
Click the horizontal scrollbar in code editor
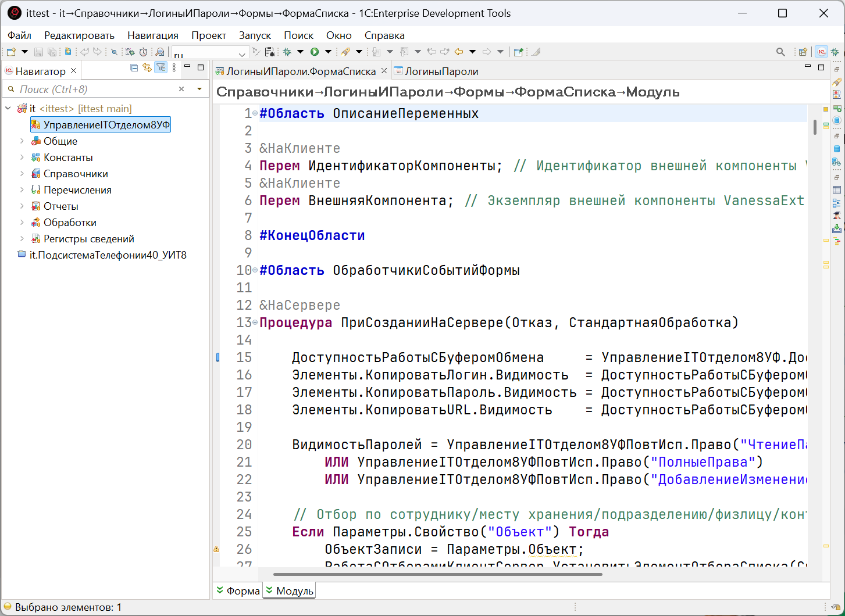click(437, 575)
